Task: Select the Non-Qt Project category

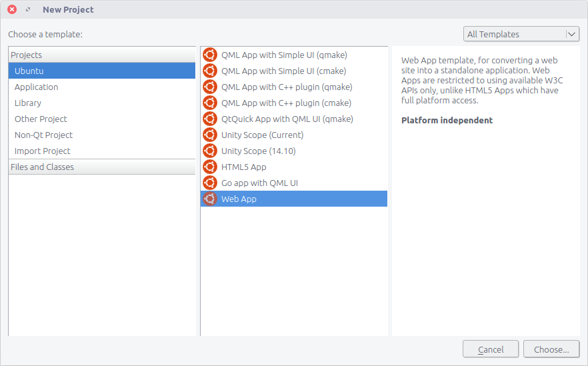Action: [x=101, y=135]
